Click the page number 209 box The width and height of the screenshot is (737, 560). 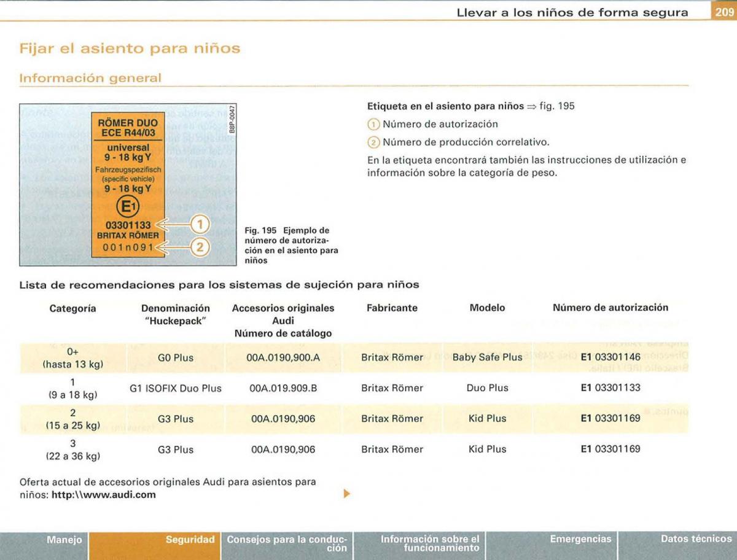[724, 12]
